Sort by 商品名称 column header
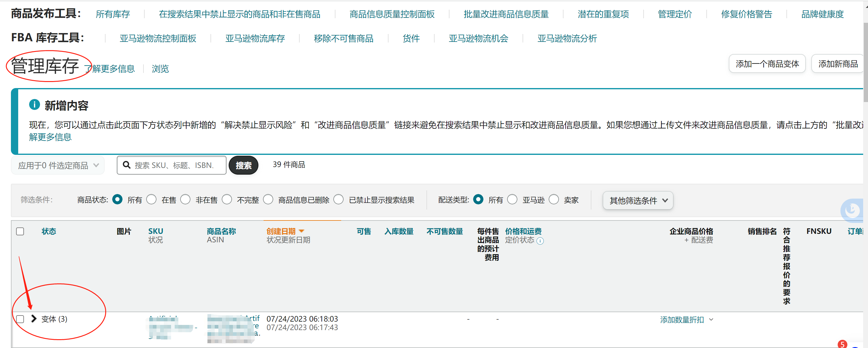 click(x=221, y=231)
